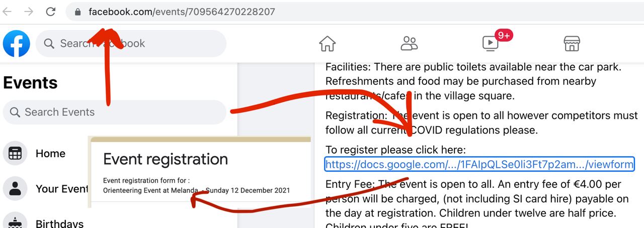Click the calendar grid icon beside Home
This screenshot has height=228, width=644.
[x=15, y=154]
